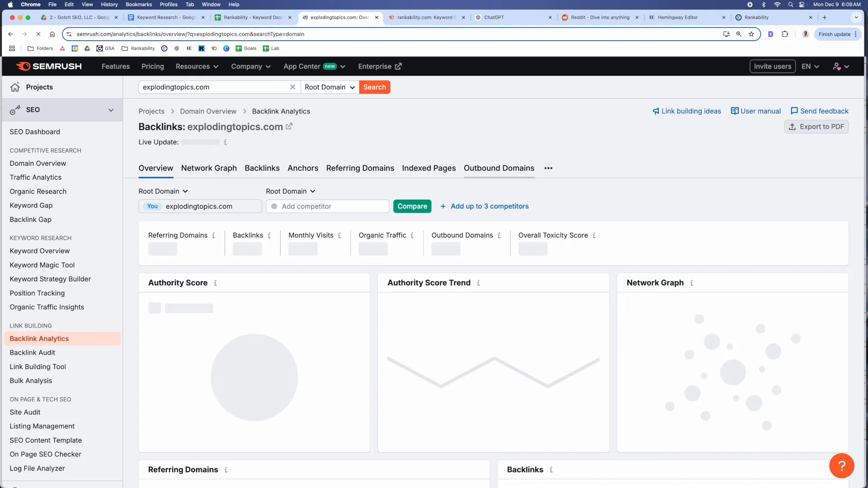Expand the Root Domain search type dropdown
868x488 pixels.
pos(330,87)
